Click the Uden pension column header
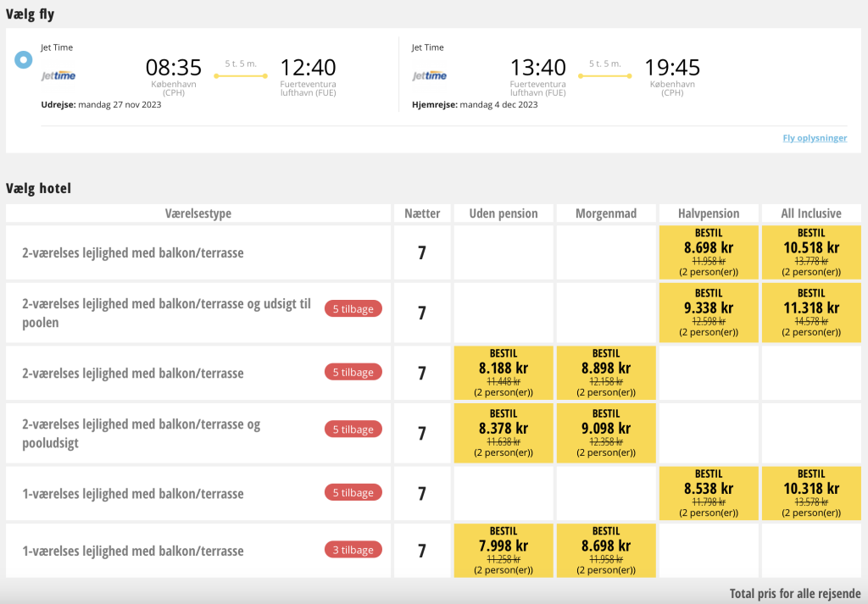 coord(504,213)
